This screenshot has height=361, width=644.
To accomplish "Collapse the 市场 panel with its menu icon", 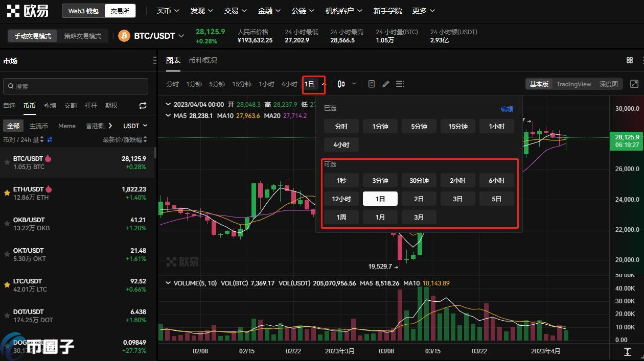I will (155, 61).
